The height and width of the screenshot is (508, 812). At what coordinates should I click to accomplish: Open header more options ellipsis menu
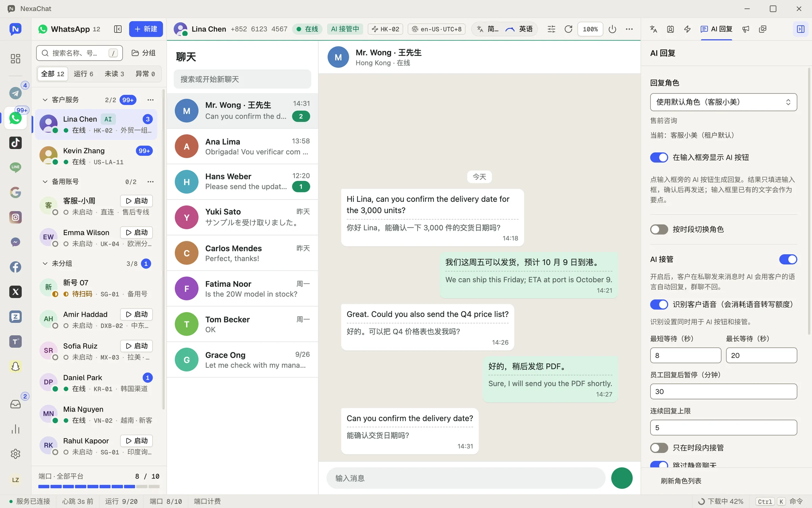(629, 29)
